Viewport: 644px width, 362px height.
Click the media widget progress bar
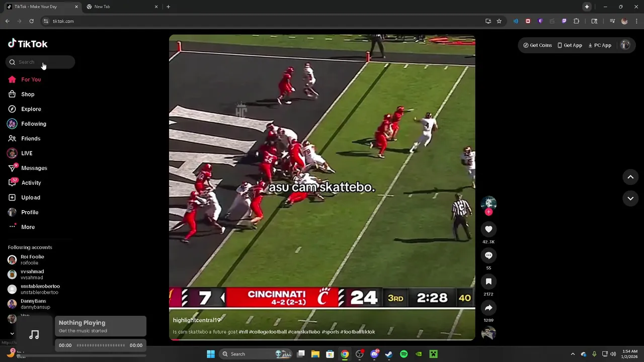click(x=101, y=345)
